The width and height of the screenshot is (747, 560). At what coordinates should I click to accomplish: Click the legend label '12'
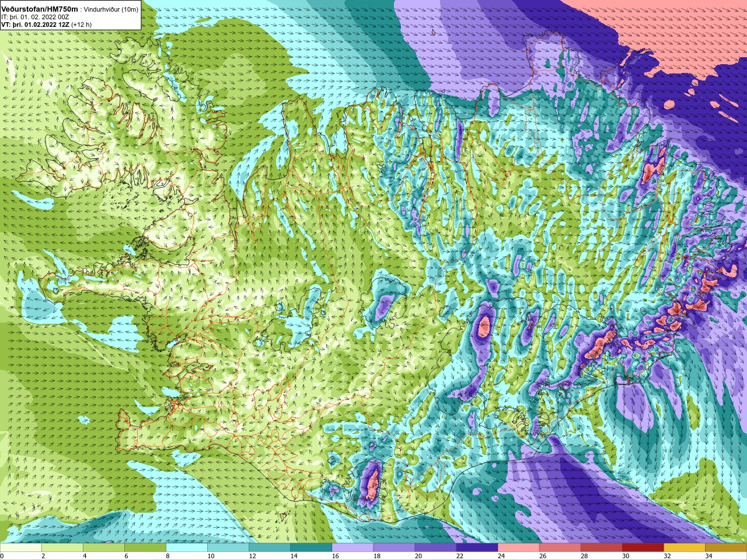coord(252,556)
